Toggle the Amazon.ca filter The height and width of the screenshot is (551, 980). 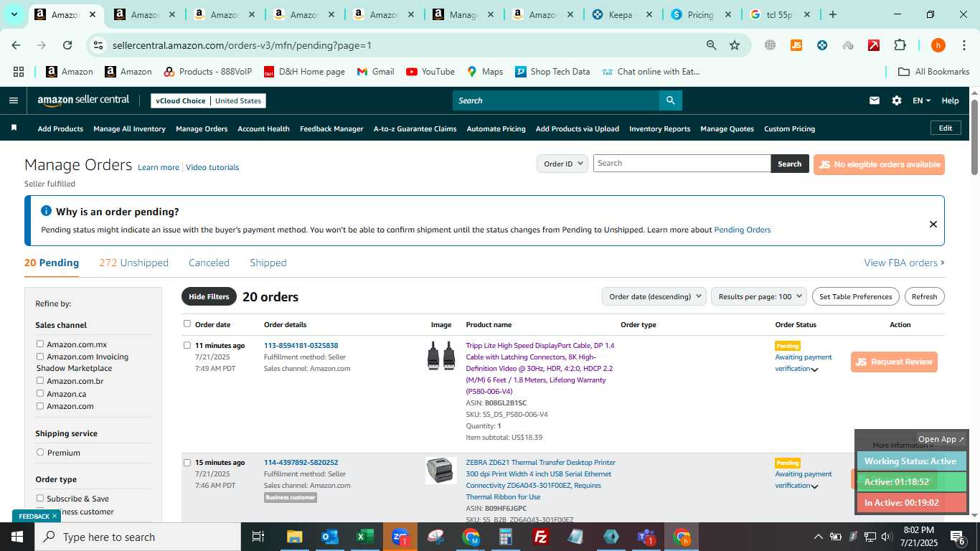click(40, 393)
